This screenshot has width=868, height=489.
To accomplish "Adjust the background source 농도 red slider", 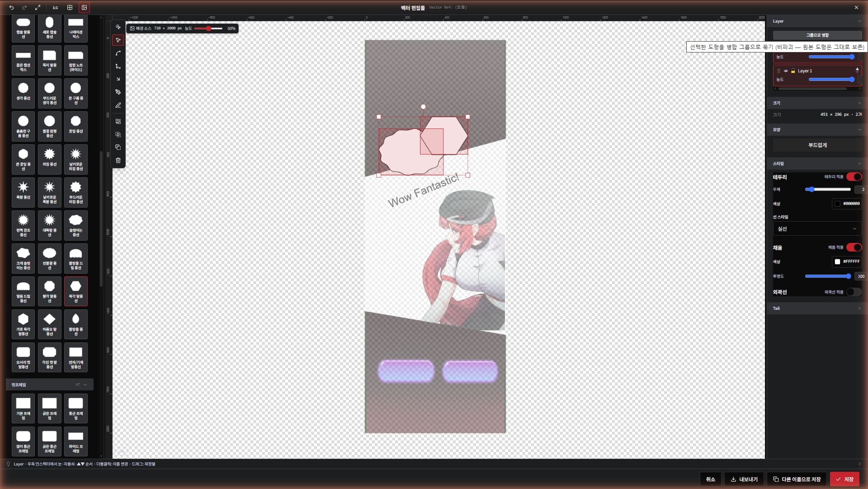I will (208, 28).
